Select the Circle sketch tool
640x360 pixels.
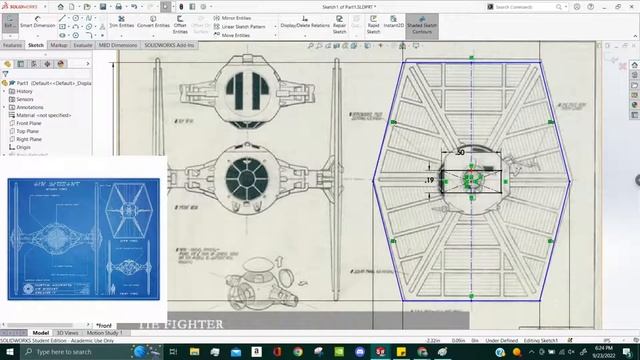pyautogui.click(x=76, y=18)
